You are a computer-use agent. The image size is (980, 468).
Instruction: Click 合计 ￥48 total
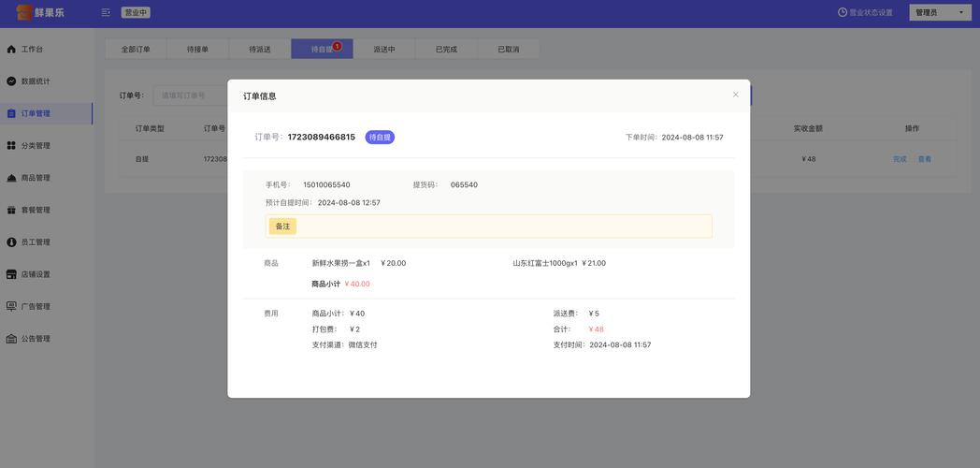point(597,329)
